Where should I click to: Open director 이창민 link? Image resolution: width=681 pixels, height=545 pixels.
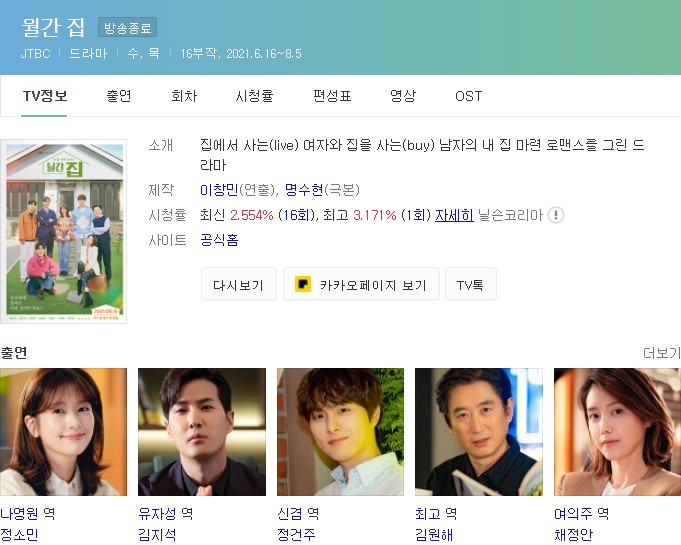point(218,190)
